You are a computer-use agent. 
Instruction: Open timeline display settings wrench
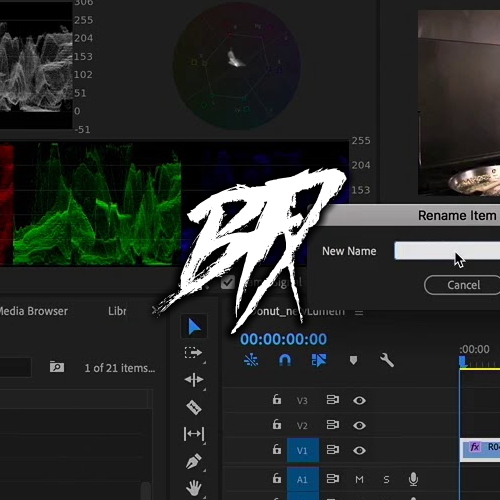(x=387, y=360)
